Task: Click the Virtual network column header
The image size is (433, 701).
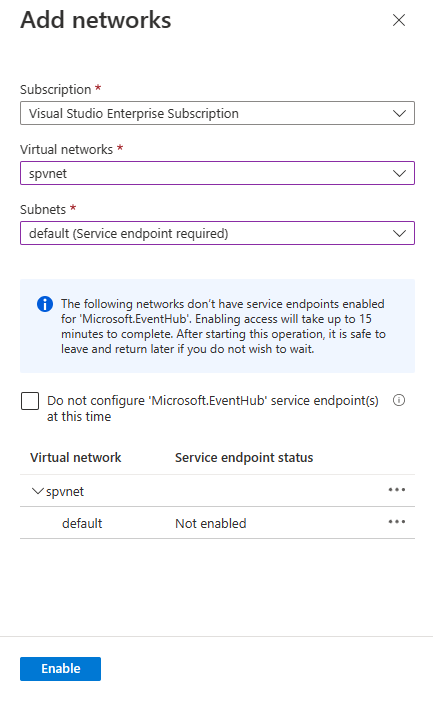Action: (76, 458)
